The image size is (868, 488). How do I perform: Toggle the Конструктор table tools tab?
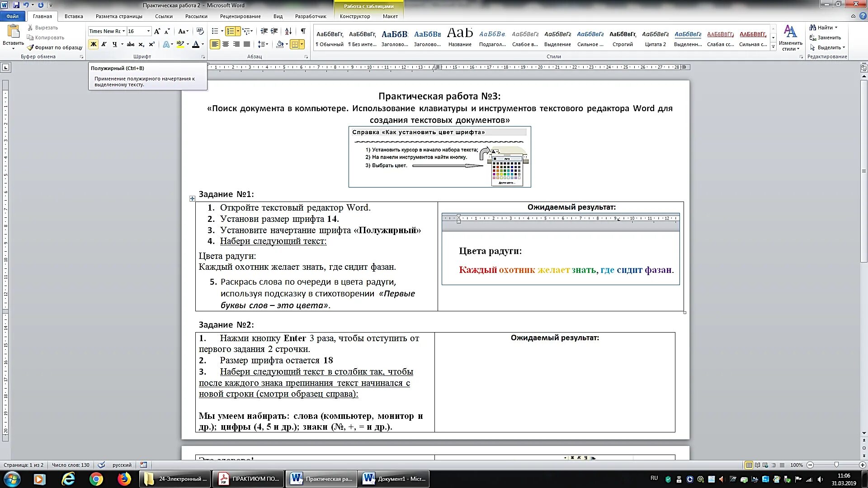[x=355, y=16]
